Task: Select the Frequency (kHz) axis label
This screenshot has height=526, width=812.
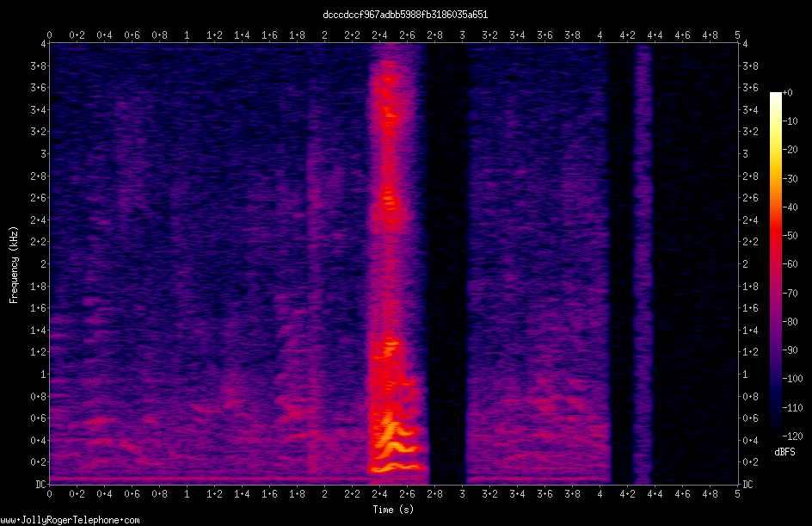Action: (14, 265)
